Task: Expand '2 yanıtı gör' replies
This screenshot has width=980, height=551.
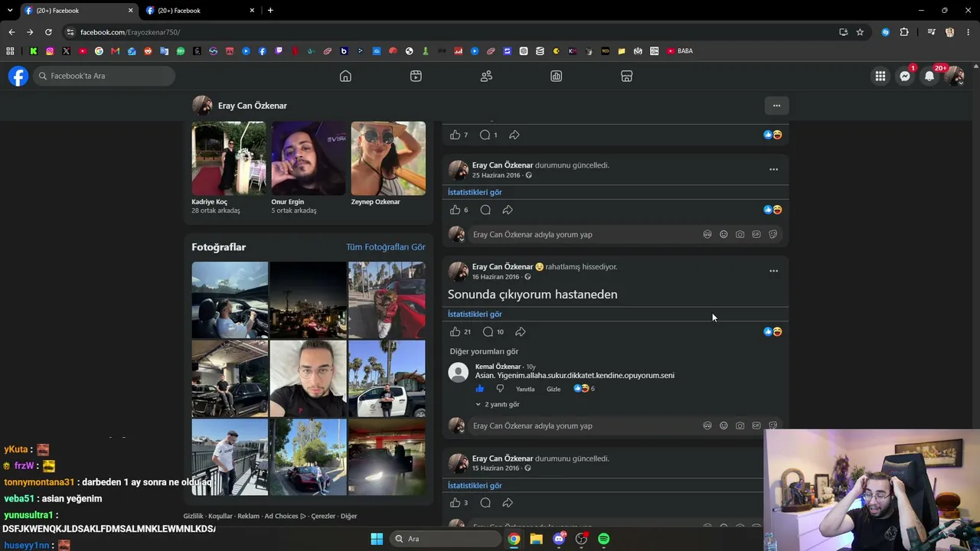Action: click(x=498, y=404)
